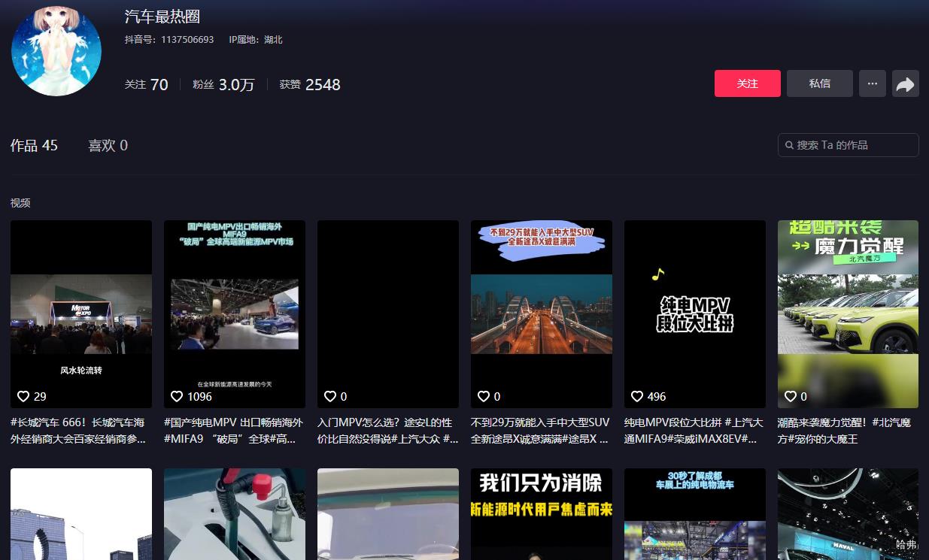Click the 抖音号：1137506693 text

[169, 40]
